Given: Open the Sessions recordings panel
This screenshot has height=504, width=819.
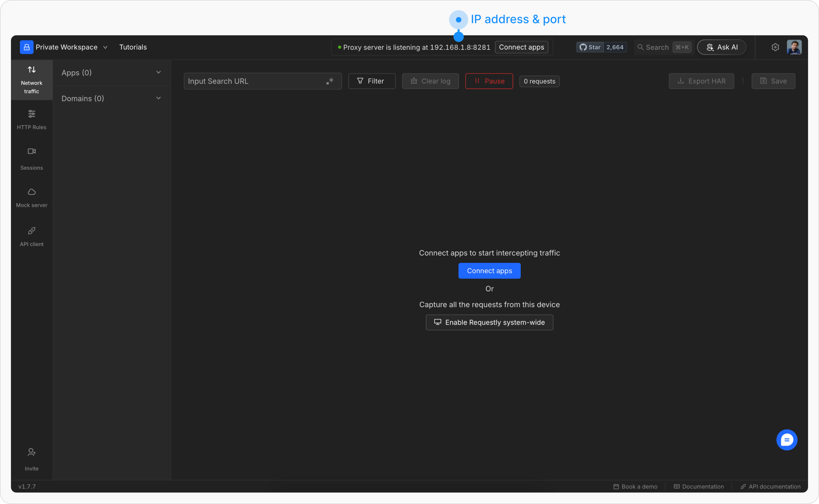Looking at the screenshot, I should [31, 158].
